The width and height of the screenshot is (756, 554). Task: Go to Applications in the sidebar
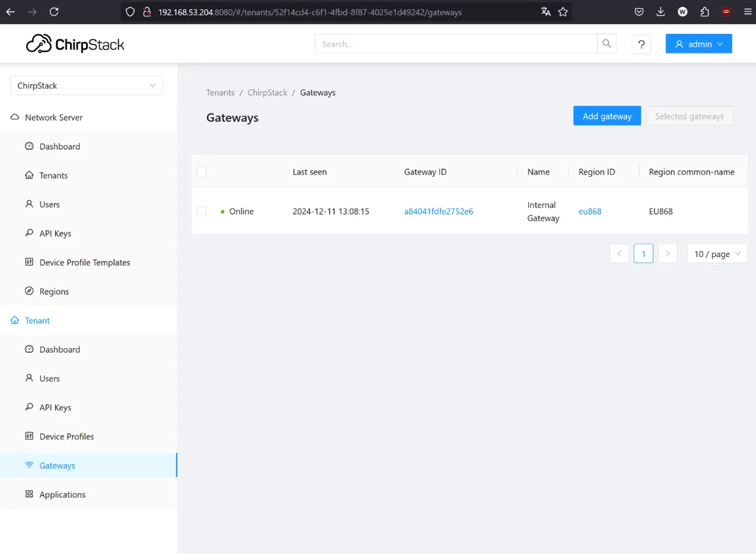click(x=62, y=495)
